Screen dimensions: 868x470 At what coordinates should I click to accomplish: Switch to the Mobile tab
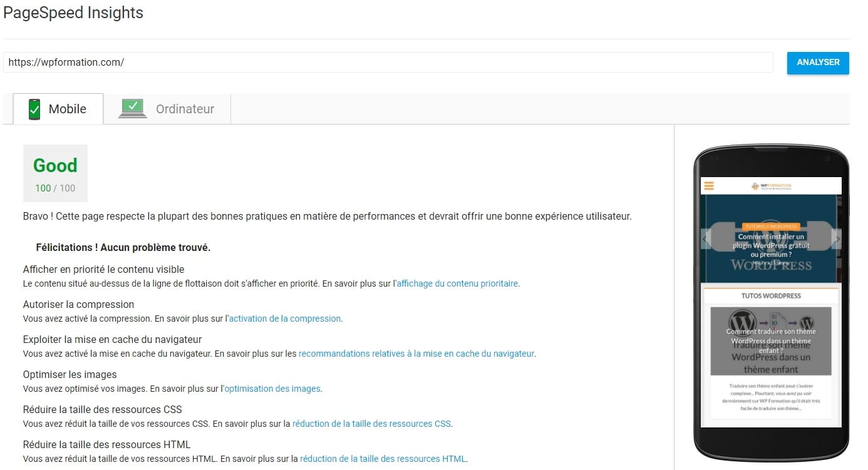tap(58, 109)
